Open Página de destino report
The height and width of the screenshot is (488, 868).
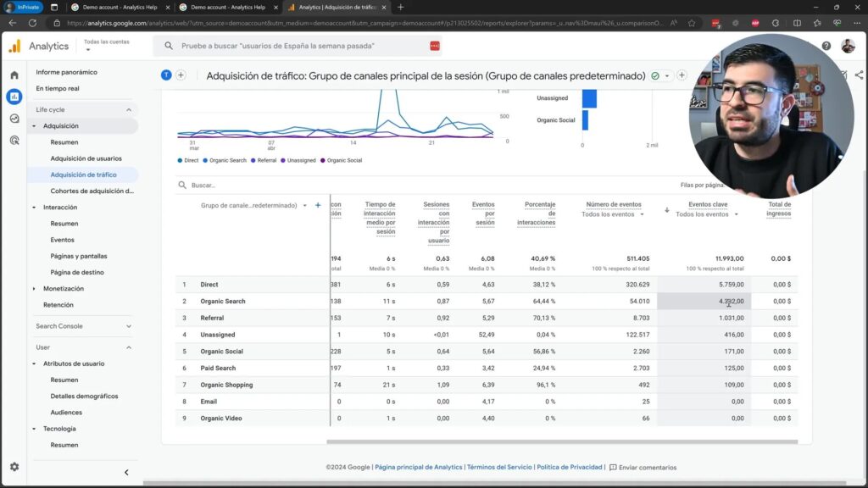(x=77, y=272)
